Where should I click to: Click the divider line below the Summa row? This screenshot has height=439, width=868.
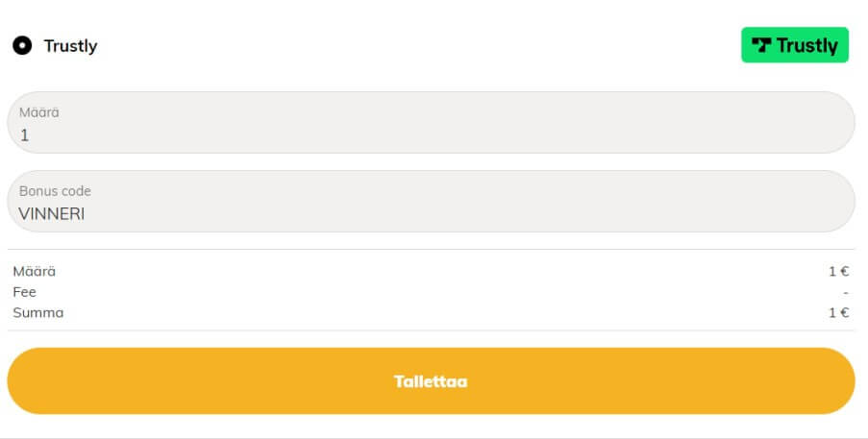[x=431, y=330]
